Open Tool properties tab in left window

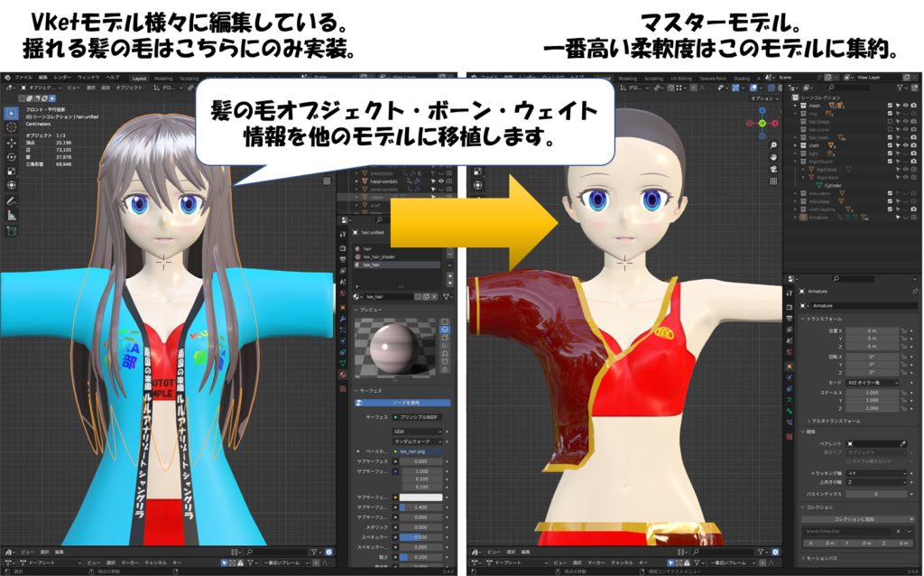[x=343, y=234]
